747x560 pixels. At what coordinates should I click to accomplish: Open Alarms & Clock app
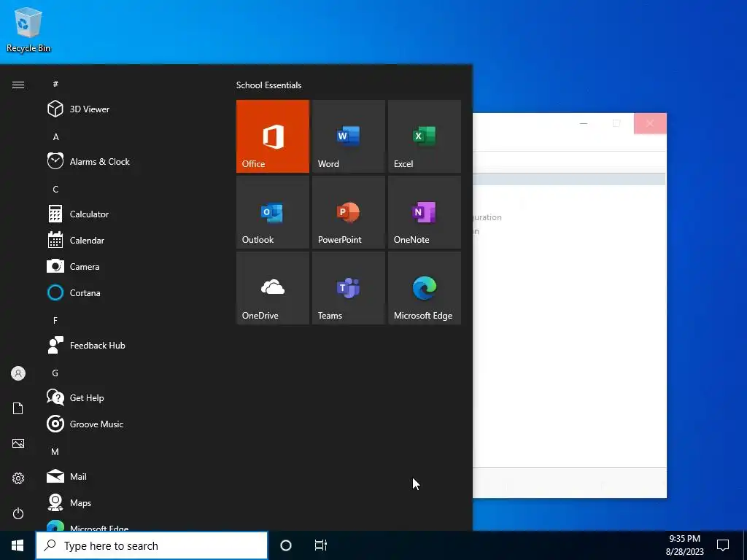[128, 161]
